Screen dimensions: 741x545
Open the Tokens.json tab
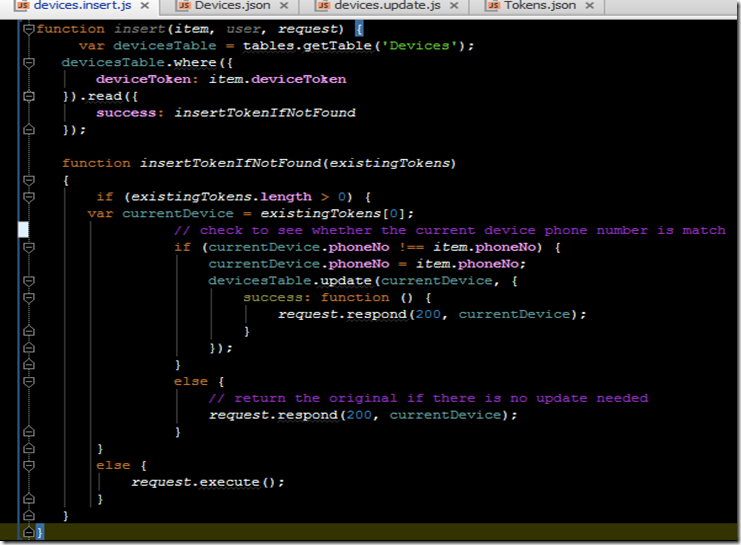[540, 6]
